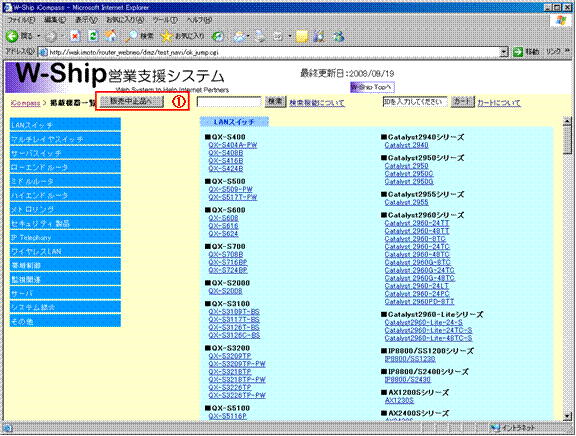Screen dimensions: 576x436
Task: Open the ヘルプ(H) menu
Action: pyautogui.click(x=199, y=20)
